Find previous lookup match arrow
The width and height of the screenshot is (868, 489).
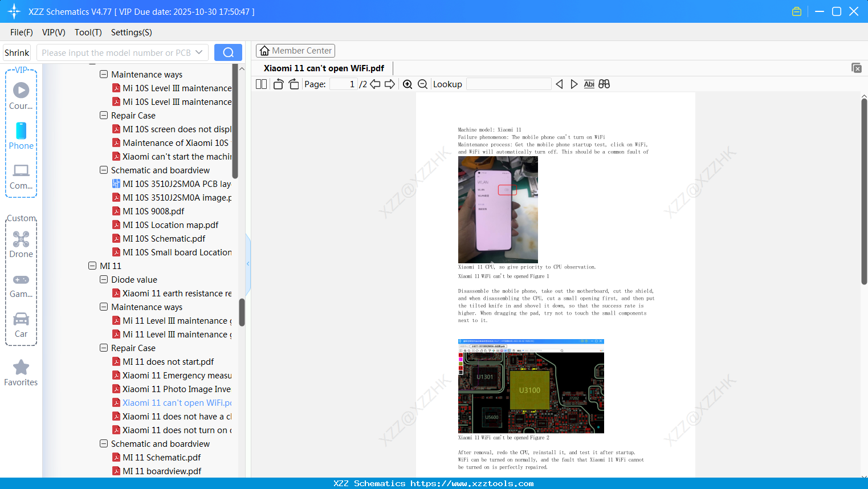[559, 84]
